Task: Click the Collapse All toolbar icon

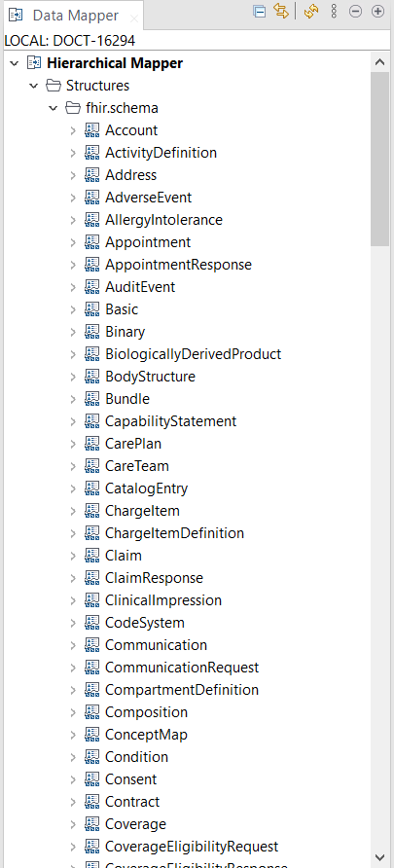Action: point(259,11)
